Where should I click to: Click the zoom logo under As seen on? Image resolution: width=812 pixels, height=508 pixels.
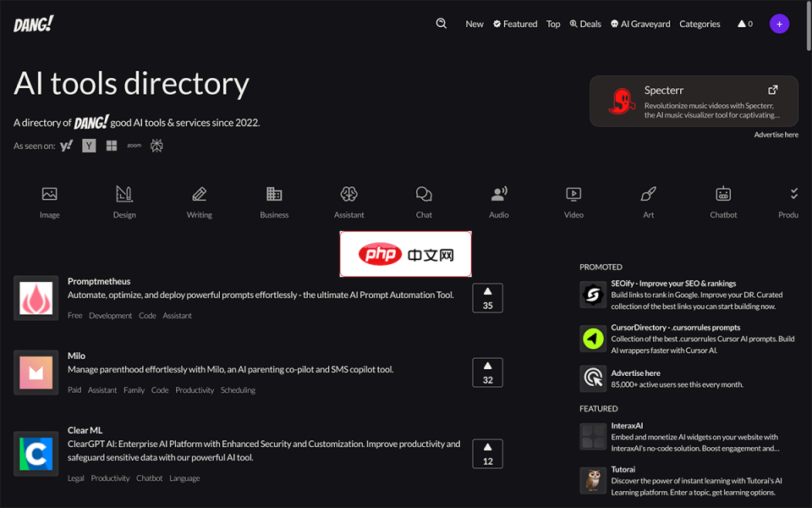click(x=134, y=146)
